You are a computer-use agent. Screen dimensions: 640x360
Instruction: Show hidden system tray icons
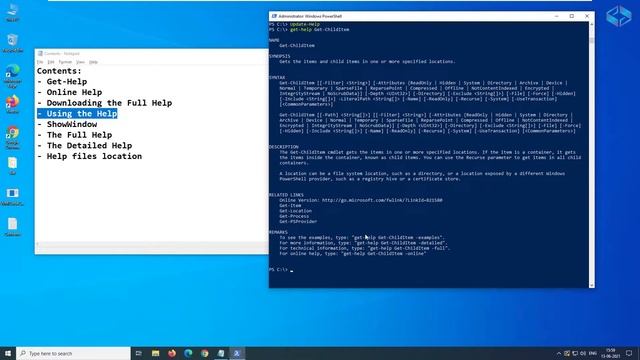559,353
